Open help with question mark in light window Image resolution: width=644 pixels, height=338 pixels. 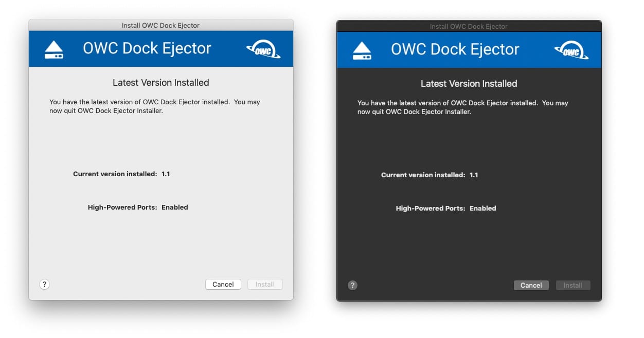(x=44, y=284)
